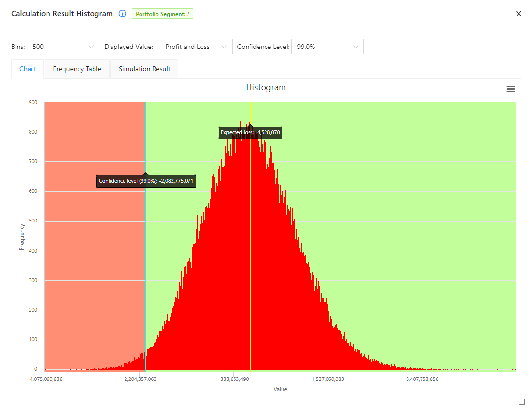Image resolution: width=532 pixels, height=412 pixels.
Task: Click the blue info icon beside the title
Action: point(122,14)
